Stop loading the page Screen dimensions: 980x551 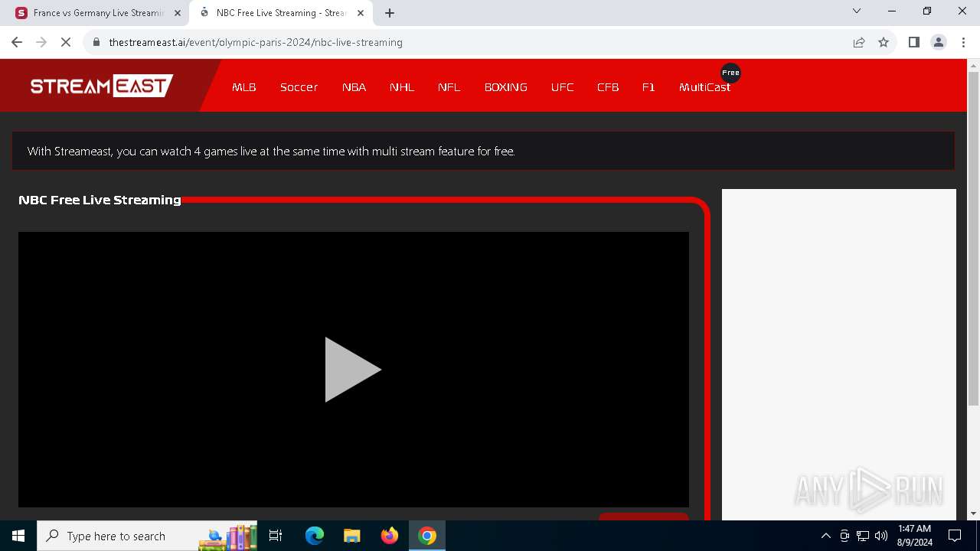point(66,42)
